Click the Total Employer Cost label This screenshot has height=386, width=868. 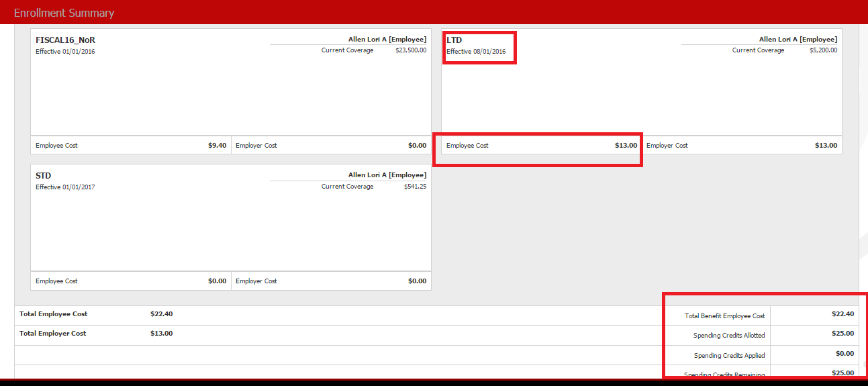point(53,334)
